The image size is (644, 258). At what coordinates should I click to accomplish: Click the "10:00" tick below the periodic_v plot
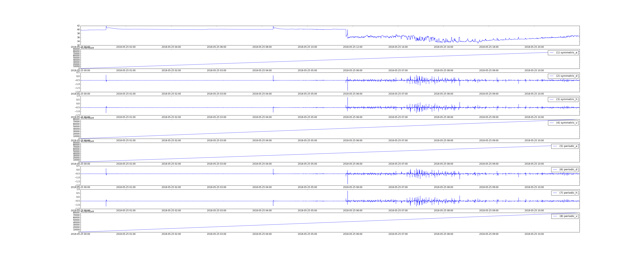click(534, 234)
